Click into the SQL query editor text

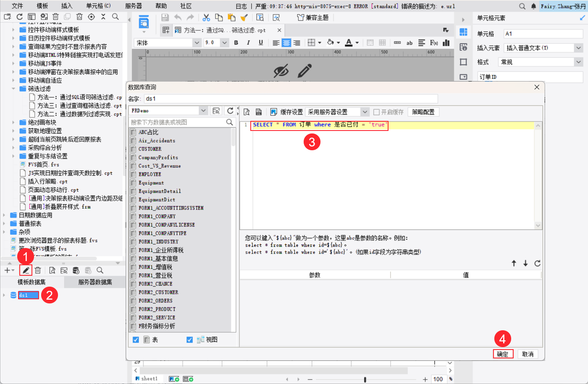tap(319, 125)
